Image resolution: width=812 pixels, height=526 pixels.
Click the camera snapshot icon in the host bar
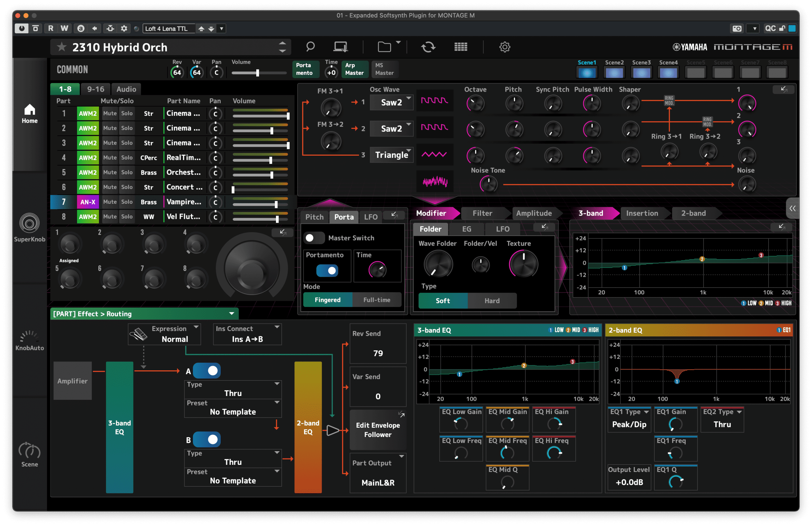[737, 28]
